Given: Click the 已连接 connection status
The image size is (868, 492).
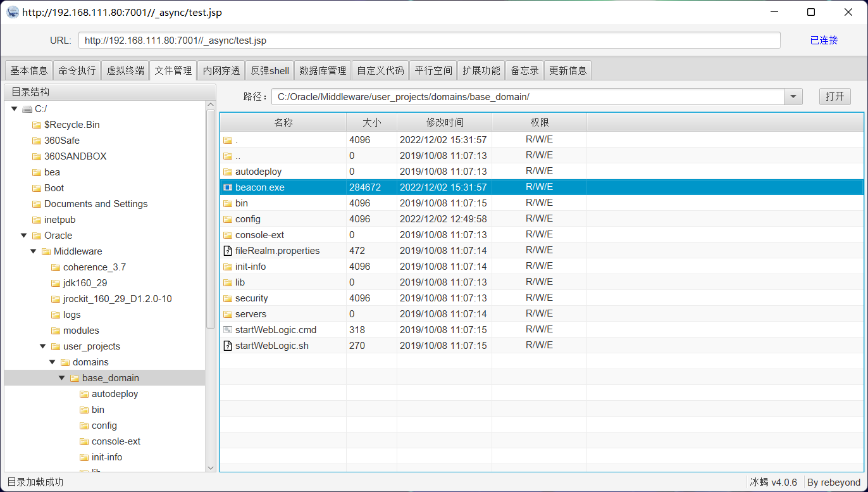Looking at the screenshot, I should (x=824, y=40).
